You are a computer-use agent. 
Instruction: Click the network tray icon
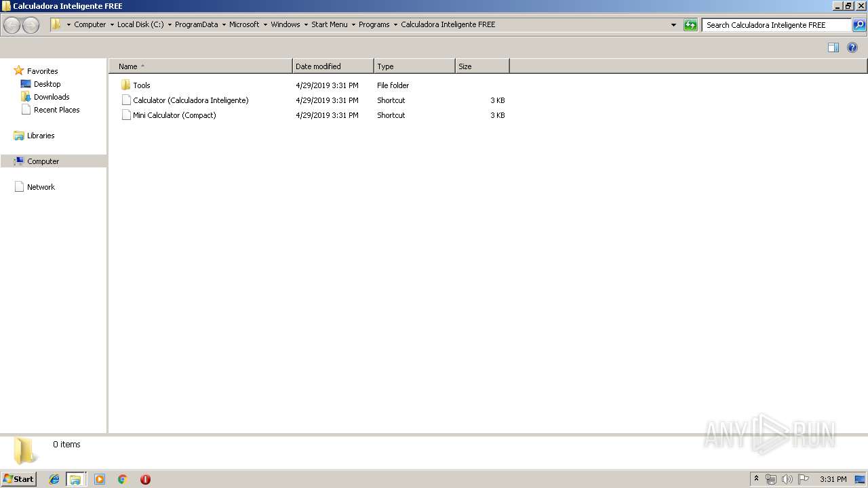point(771,479)
